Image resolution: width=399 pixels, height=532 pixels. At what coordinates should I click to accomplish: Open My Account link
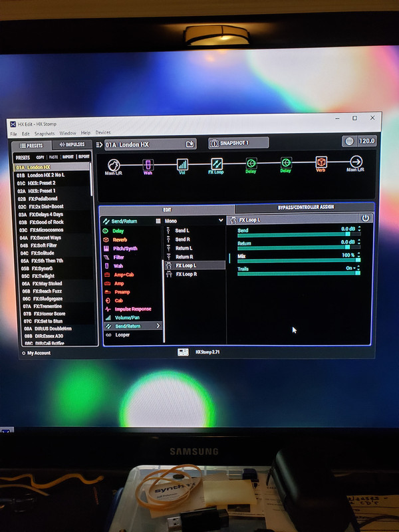(x=37, y=353)
